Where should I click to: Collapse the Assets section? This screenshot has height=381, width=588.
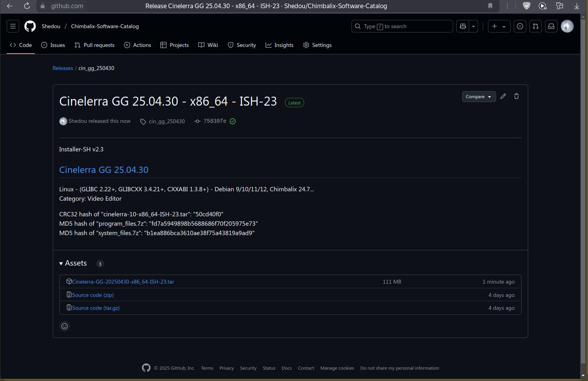(x=73, y=263)
